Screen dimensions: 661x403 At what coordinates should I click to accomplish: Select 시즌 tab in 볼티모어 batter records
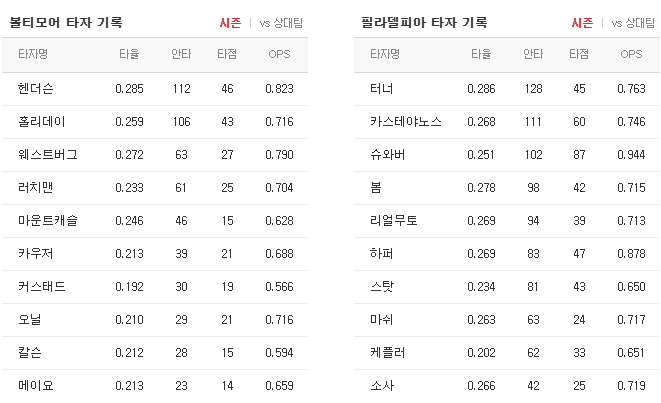pyautogui.click(x=230, y=23)
